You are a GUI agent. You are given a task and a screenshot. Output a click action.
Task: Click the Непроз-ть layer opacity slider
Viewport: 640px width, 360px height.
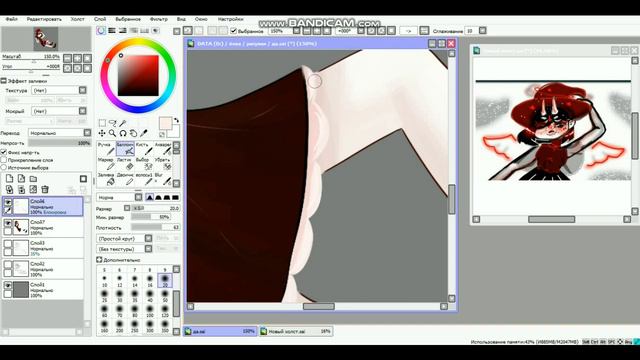click(x=60, y=143)
